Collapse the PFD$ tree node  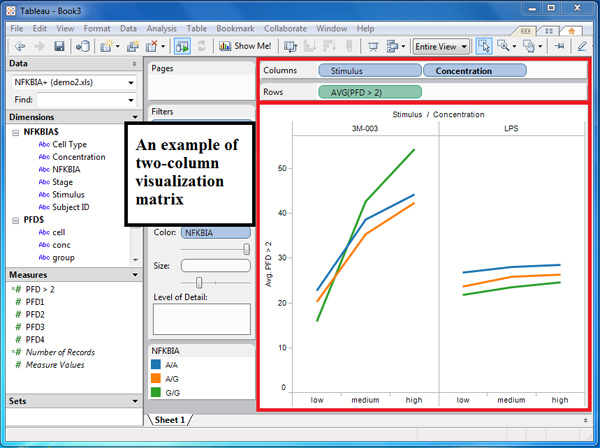pyautogui.click(x=14, y=219)
